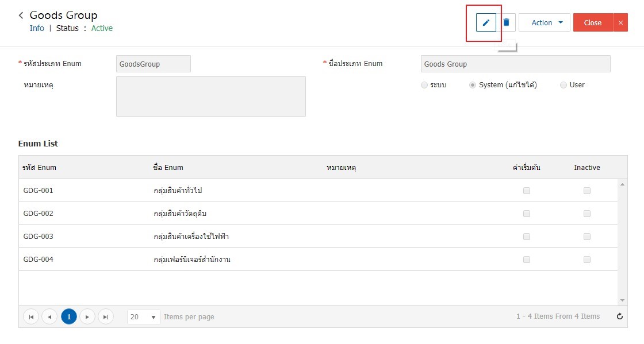Click the X icon beside Close
This screenshot has width=644, height=344.
coord(620,22)
